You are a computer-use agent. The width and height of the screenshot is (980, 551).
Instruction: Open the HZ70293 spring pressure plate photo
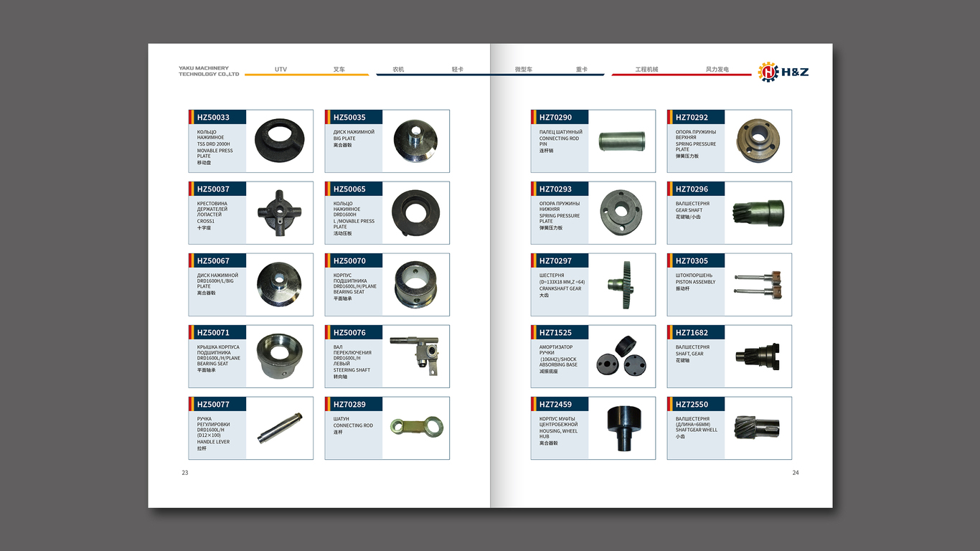[622, 212]
